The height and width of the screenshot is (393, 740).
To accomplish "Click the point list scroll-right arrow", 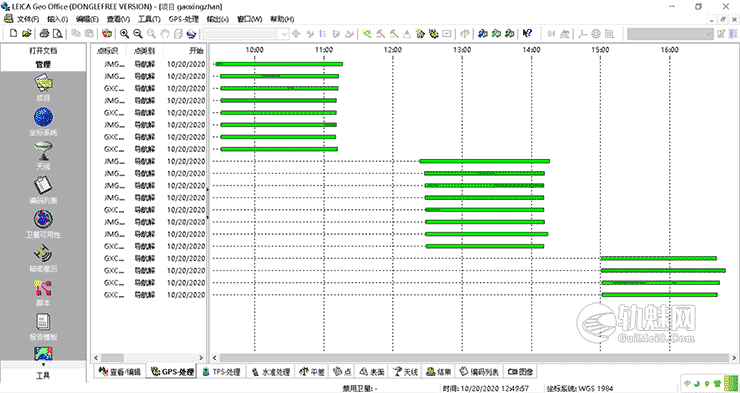I will (201, 358).
